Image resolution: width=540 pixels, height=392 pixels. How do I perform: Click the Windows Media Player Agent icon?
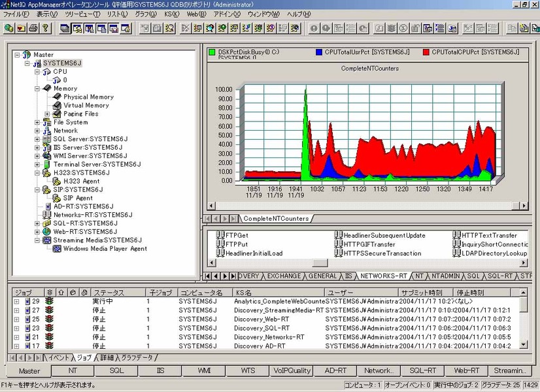(x=56, y=248)
